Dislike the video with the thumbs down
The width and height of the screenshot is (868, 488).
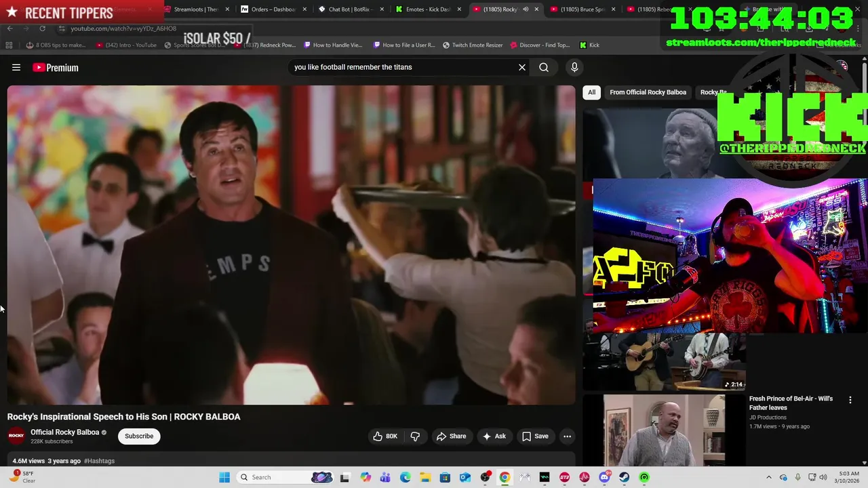(x=416, y=436)
